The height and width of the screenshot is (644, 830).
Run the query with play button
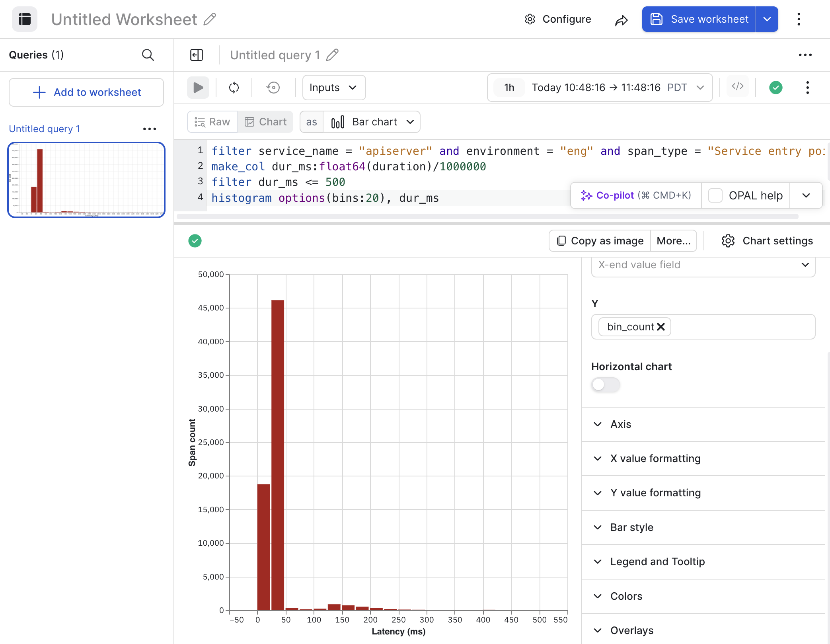pos(198,88)
